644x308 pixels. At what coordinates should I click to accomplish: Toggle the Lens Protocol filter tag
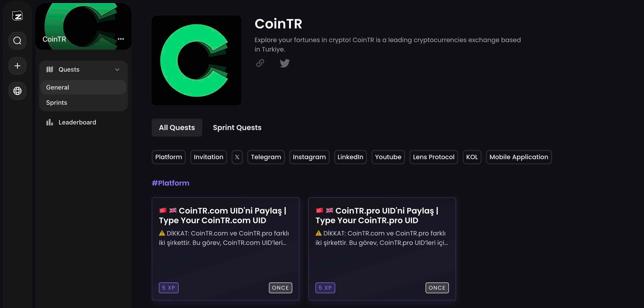[x=434, y=157]
